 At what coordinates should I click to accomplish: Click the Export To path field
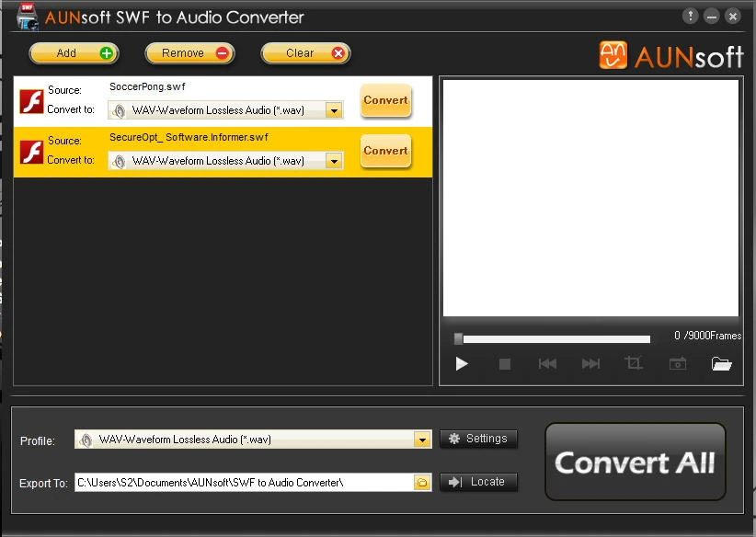(244, 482)
